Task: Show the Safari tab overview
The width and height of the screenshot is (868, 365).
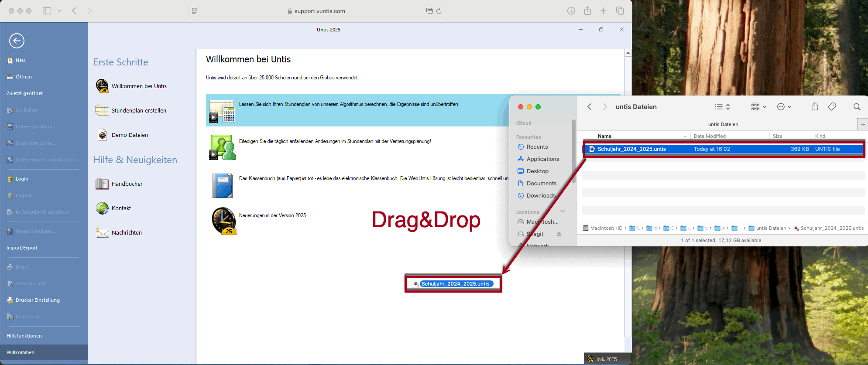Action: tap(620, 11)
